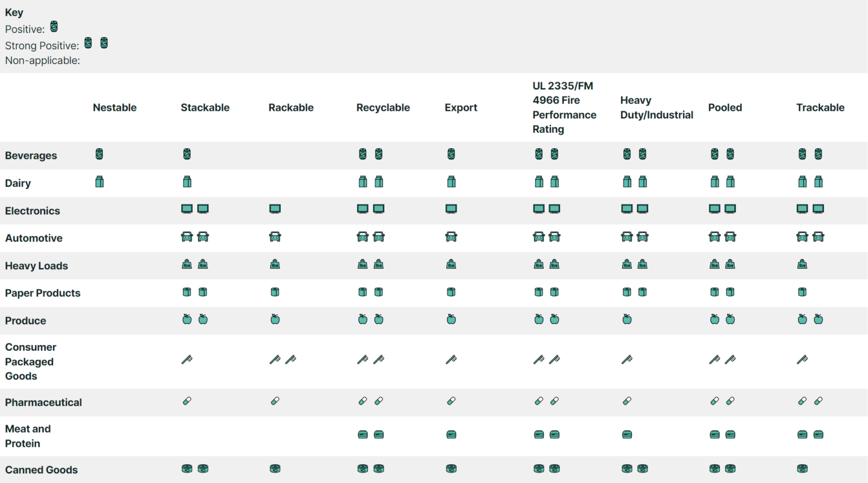Select the milk carton icon under Export
Viewport: 868px width, 483px height.
pyautogui.click(x=451, y=182)
